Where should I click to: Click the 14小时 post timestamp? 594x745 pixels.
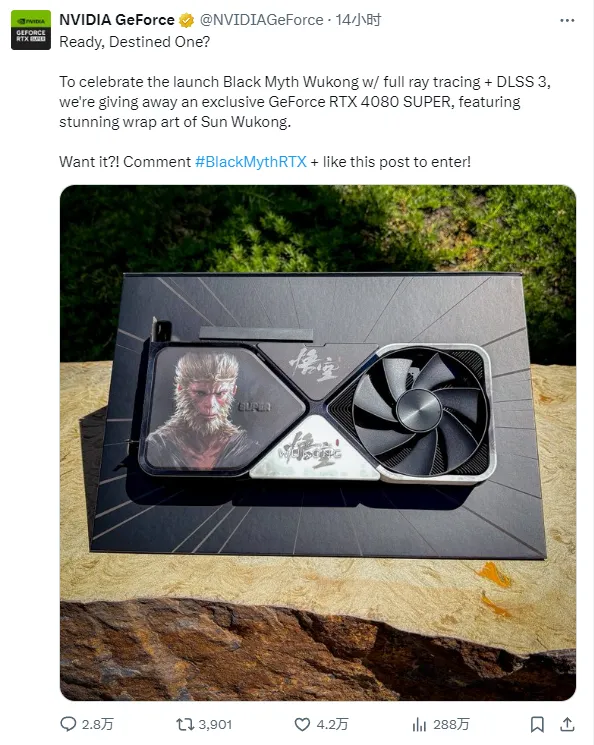point(358,20)
